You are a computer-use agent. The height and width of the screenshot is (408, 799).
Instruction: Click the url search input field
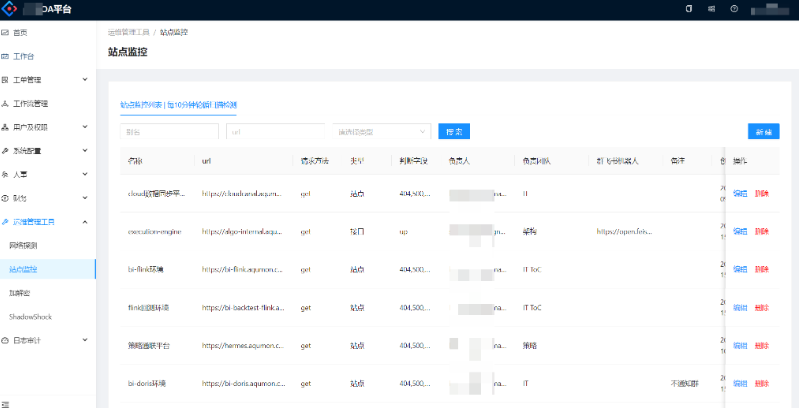275,131
